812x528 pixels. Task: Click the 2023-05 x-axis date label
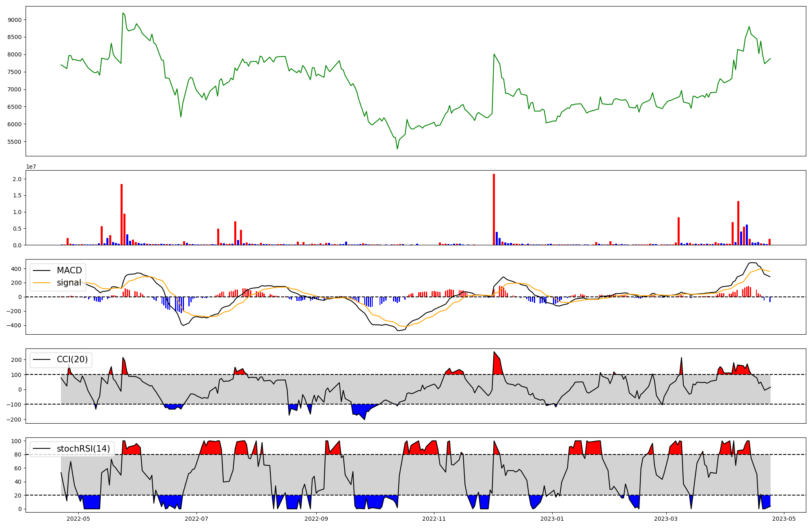(x=784, y=519)
